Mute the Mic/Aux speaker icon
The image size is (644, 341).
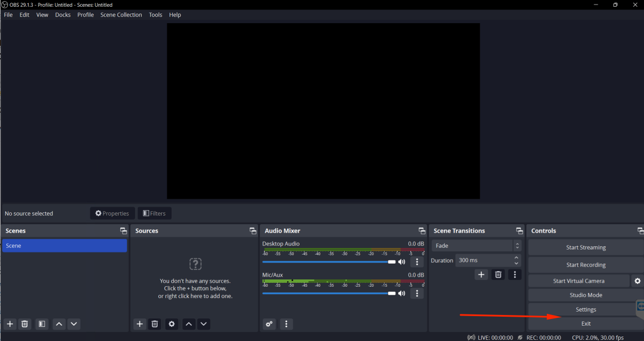(402, 293)
